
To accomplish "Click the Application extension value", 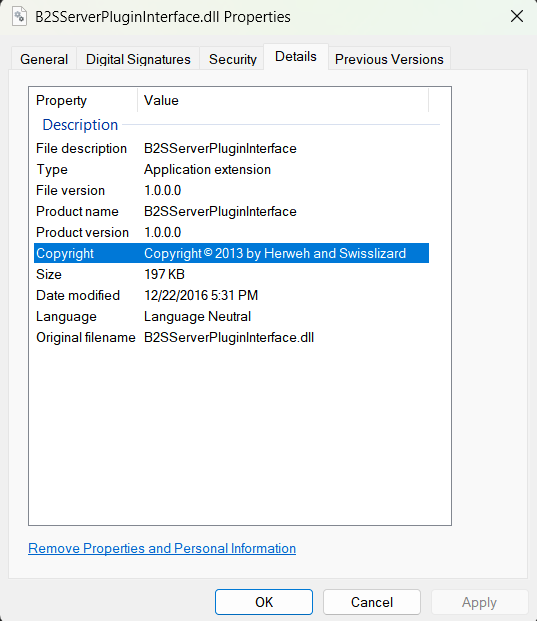I will pyautogui.click(x=208, y=170).
